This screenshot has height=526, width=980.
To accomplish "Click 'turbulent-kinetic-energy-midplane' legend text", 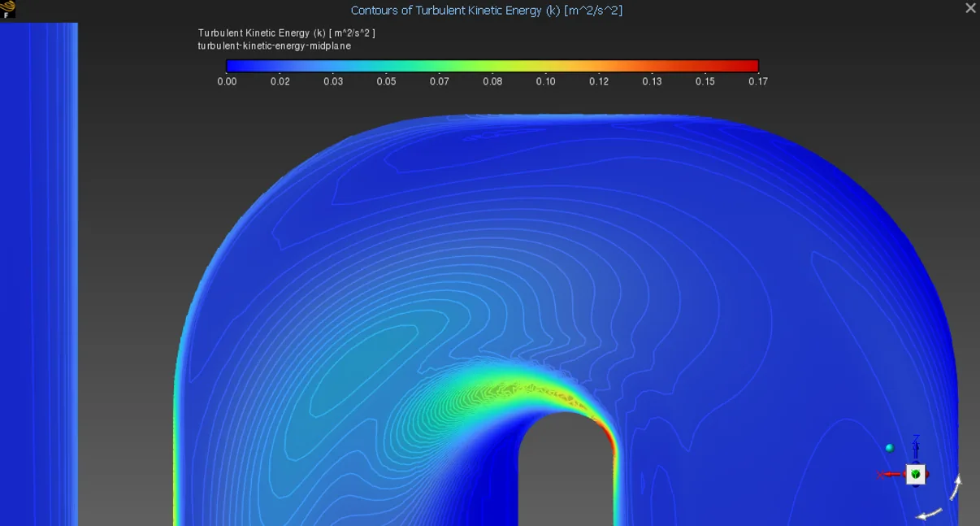I will (x=275, y=46).
